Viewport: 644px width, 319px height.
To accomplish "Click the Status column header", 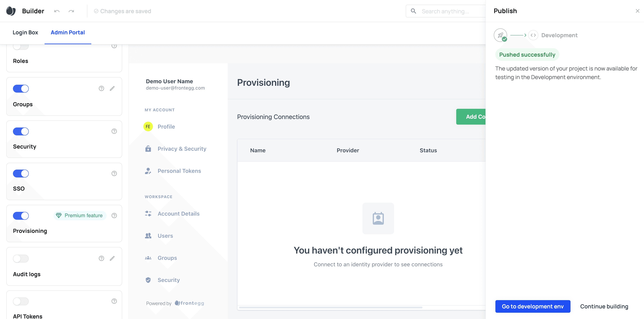I will pos(428,150).
